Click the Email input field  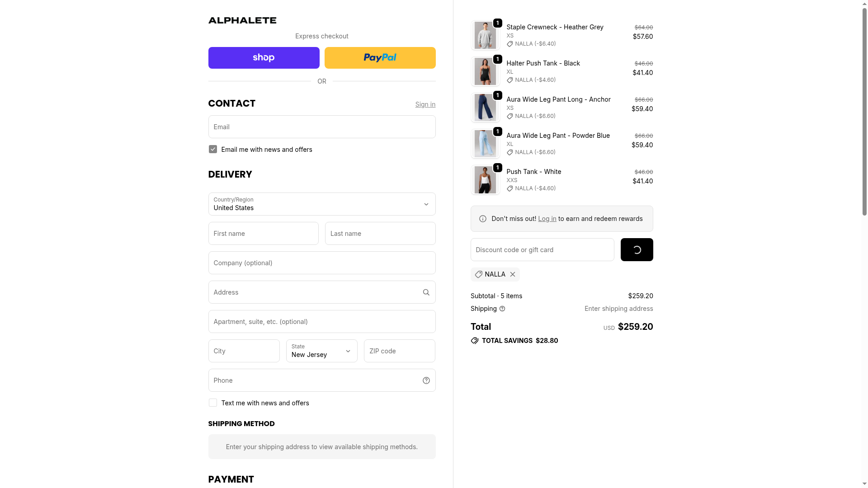321,127
